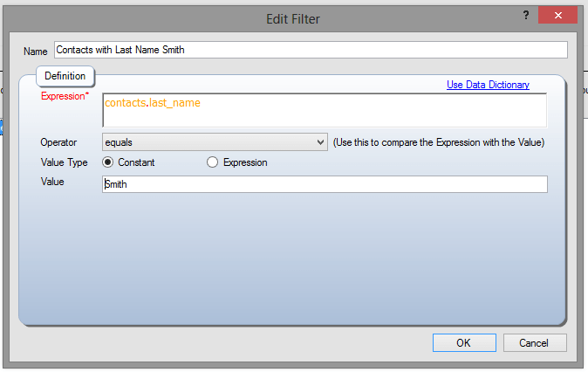Click the Operator label
This screenshot has height=372, width=588.
pyautogui.click(x=59, y=141)
